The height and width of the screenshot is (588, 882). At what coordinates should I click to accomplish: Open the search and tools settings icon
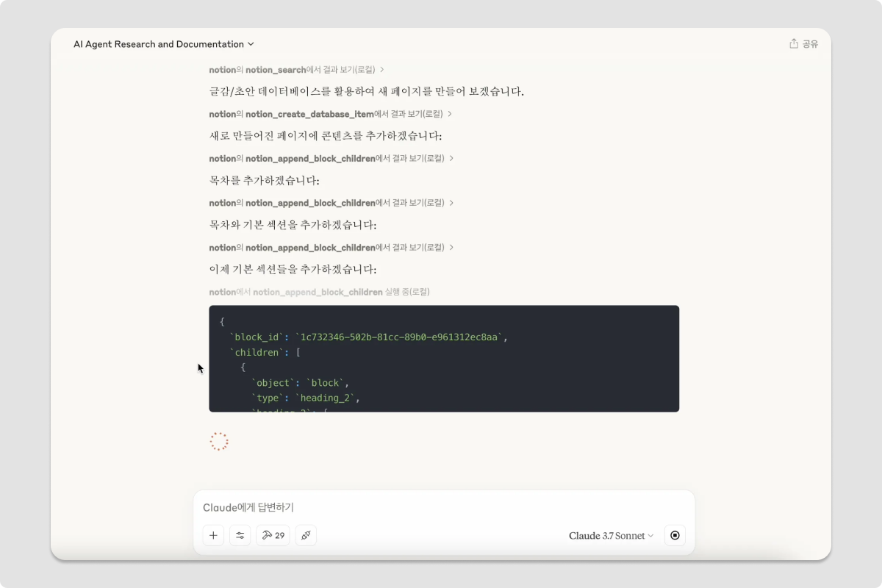[x=240, y=535]
